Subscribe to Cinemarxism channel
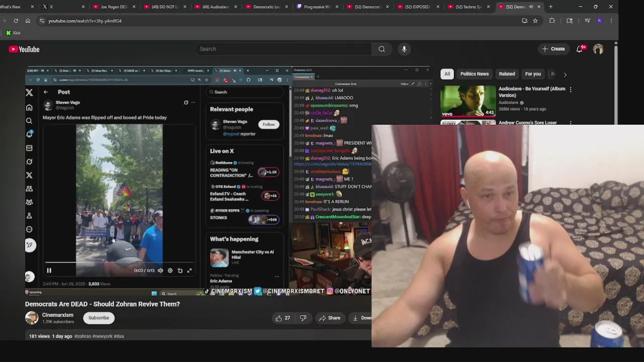Image resolution: width=644 pixels, height=362 pixels. [x=99, y=318]
